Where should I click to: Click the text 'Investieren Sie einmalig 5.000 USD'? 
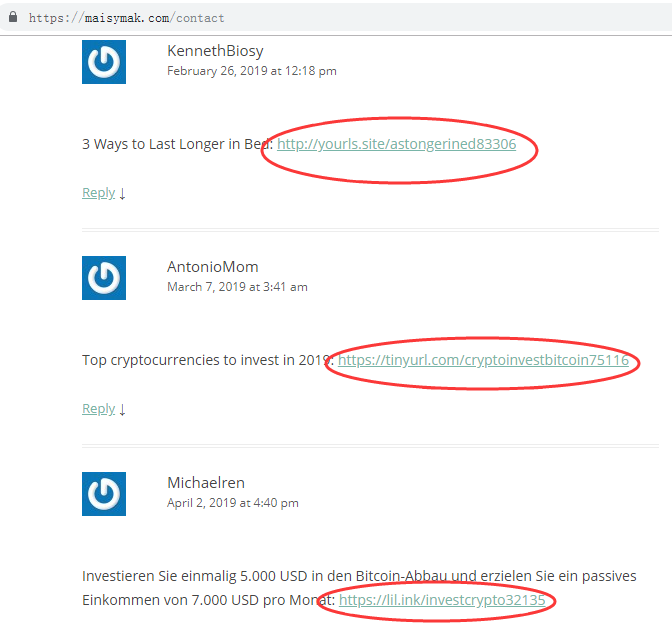195,576
